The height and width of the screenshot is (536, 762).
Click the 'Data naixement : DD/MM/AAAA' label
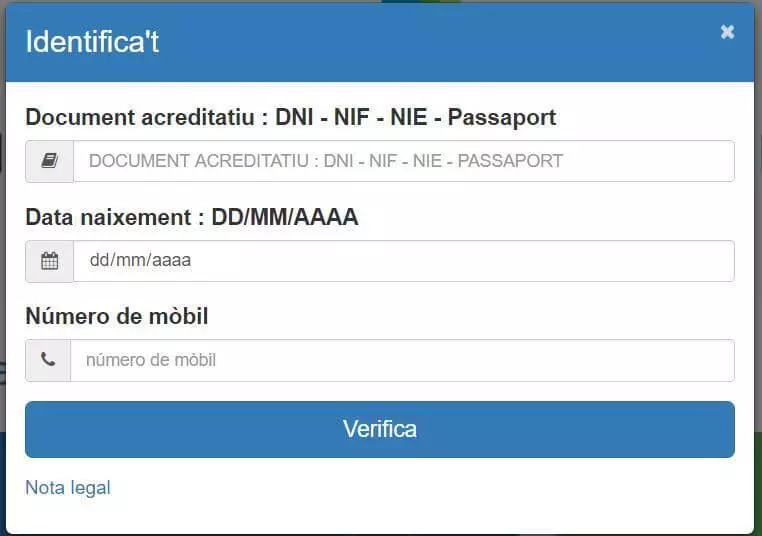(x=192, y=217)
